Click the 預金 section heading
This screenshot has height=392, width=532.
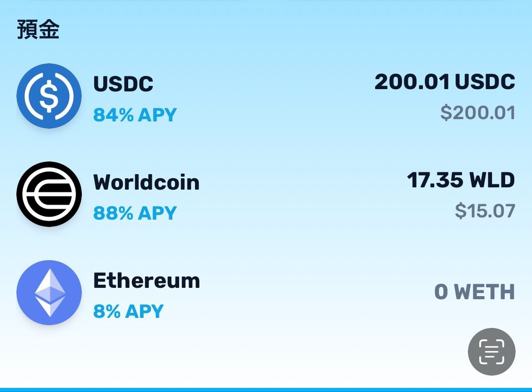coord(38,30)
